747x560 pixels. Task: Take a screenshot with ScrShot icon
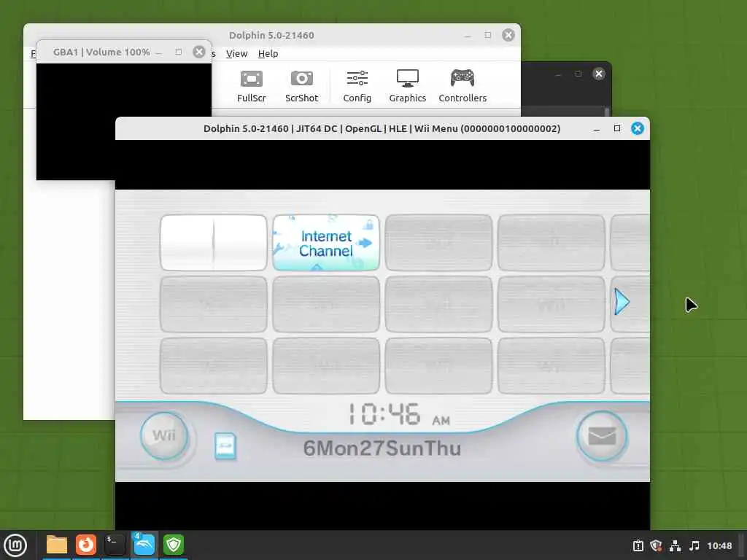coord(301,86)
